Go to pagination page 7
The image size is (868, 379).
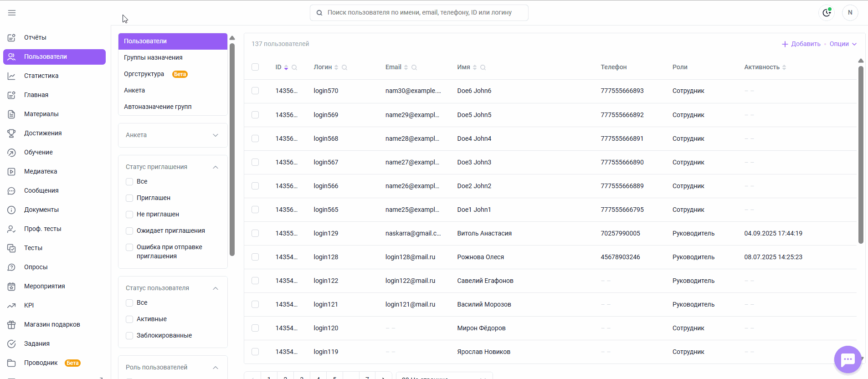click(x=367, y=376)
